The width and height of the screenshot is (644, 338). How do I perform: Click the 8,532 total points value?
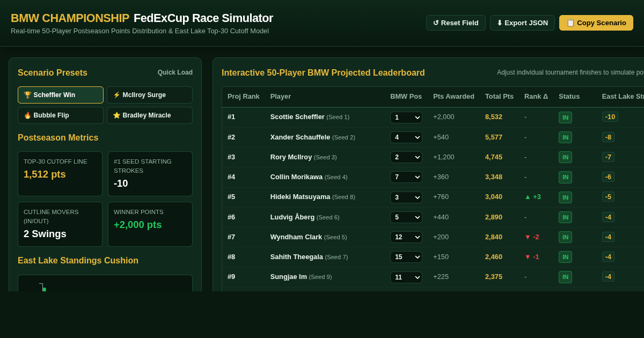494,117
